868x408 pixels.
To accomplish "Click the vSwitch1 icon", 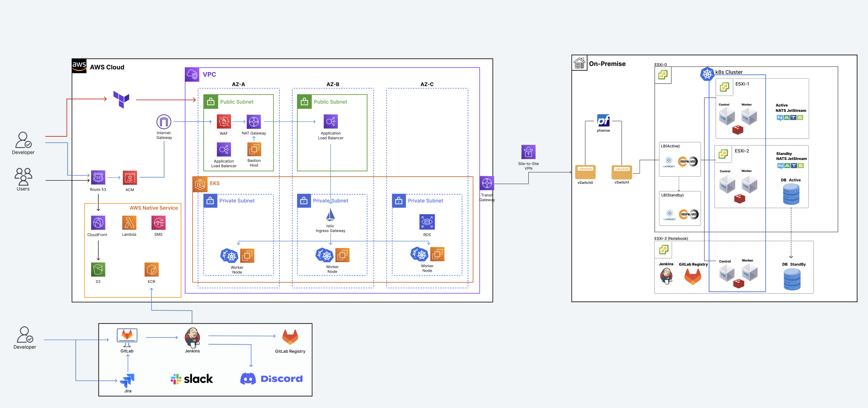I will (622, 172).
